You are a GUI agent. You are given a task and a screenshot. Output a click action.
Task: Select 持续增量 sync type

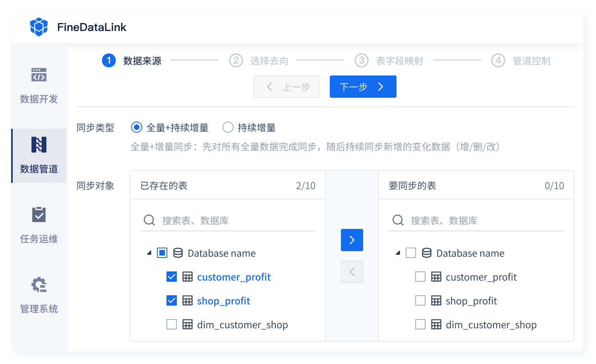pyautogui.click(x=228, y=127)
